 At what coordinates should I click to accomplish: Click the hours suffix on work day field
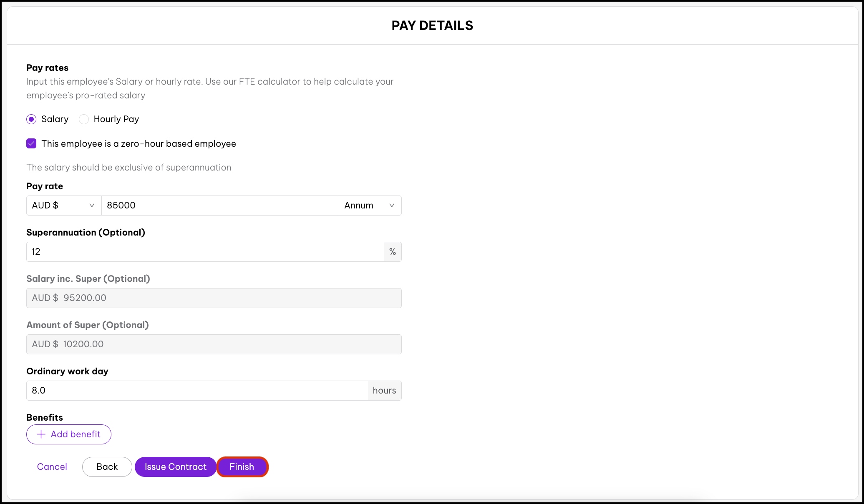pos(384,391)
